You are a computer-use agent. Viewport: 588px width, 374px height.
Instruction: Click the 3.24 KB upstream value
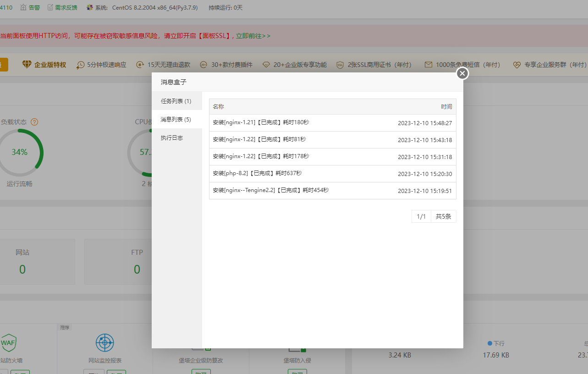tap(400, 355)
